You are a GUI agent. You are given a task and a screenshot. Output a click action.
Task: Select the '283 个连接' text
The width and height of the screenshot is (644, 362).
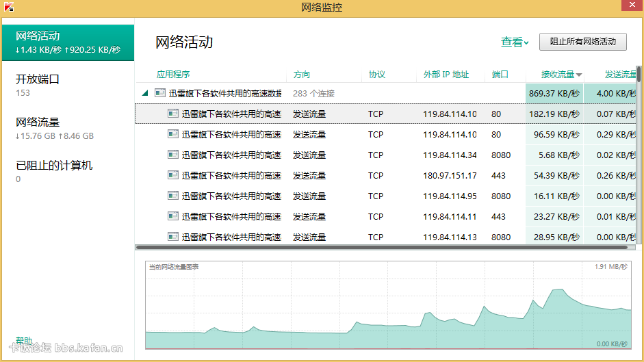(x=313, y=93)
